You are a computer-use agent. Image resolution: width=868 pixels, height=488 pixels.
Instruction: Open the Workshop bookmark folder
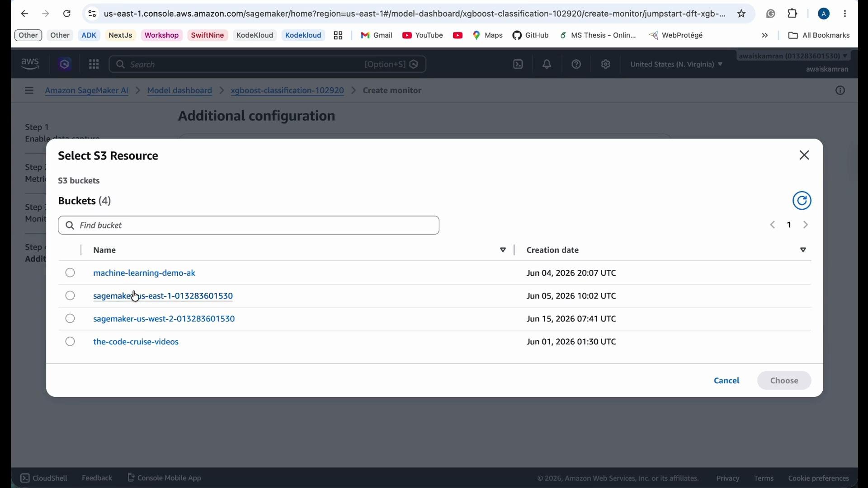click(x=162, y=36)
